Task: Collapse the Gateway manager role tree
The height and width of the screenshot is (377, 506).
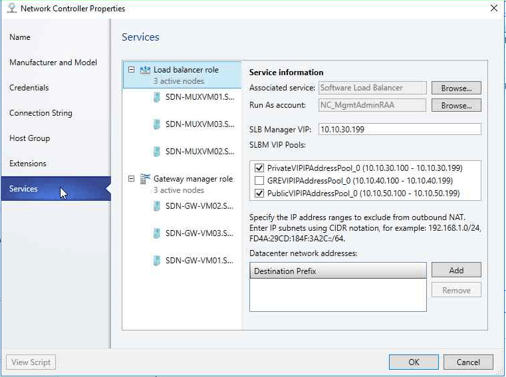Action: (131, 179)
